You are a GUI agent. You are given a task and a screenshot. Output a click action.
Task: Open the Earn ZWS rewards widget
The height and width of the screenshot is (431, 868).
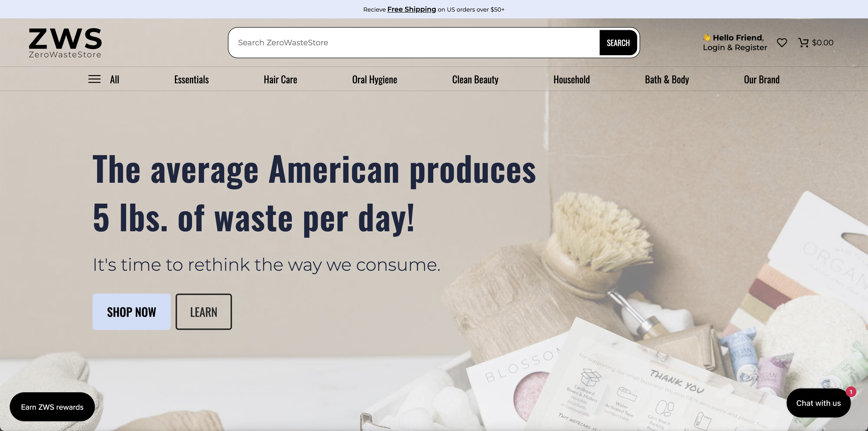pyautogui.click(x=52, y=407)
